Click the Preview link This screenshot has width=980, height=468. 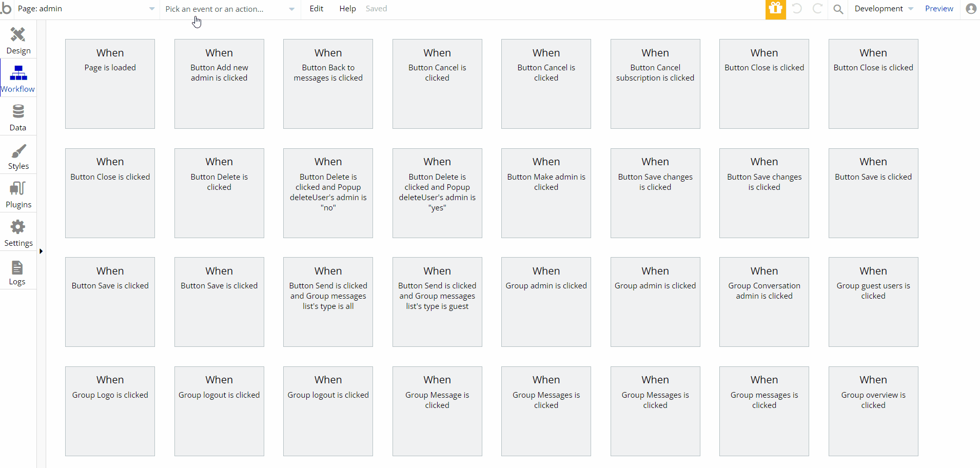939,9
